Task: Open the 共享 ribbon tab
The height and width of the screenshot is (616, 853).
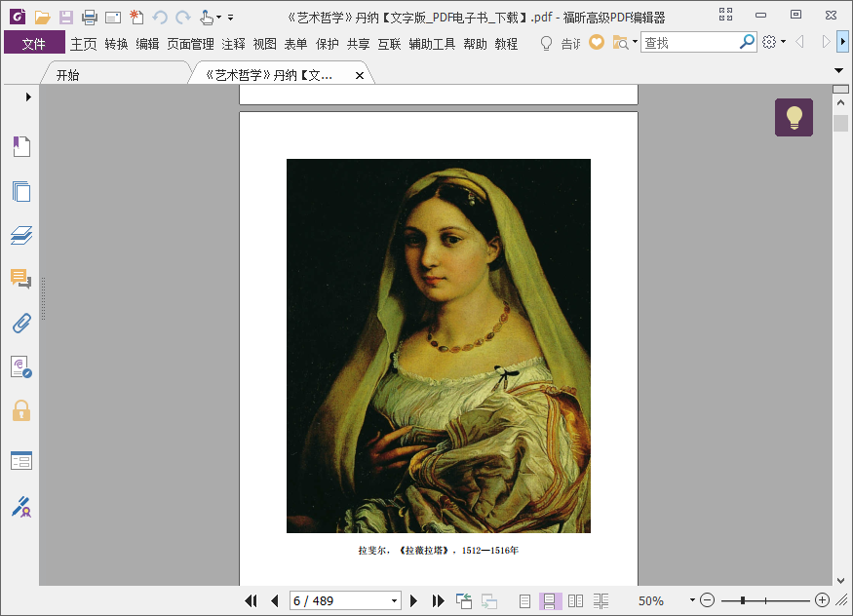Action: tap(359, 44)
